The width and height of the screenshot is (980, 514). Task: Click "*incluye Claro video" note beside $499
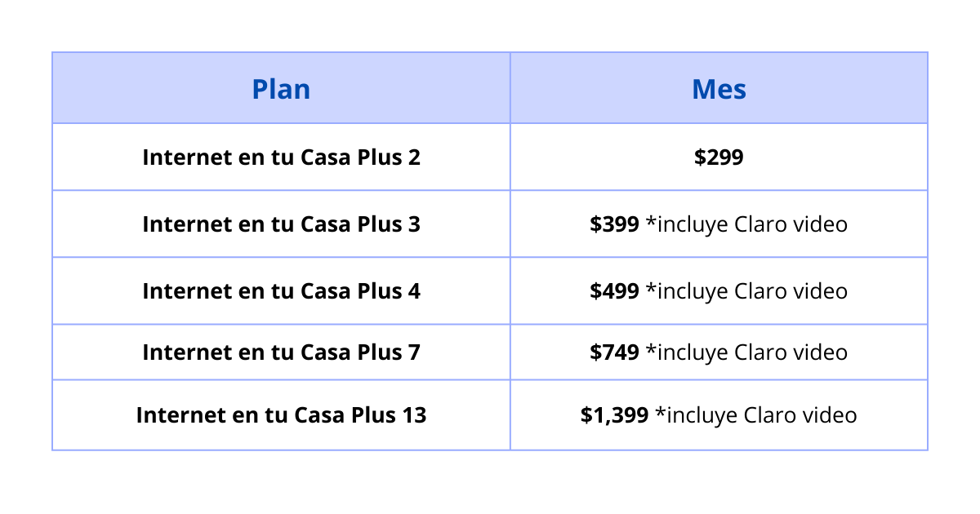[746, 291]
